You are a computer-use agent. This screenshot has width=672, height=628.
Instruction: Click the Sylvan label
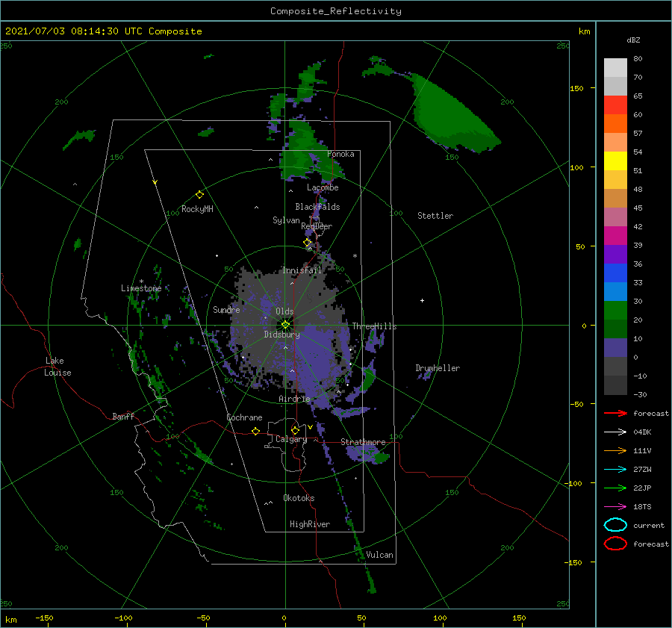click(286, 220)
